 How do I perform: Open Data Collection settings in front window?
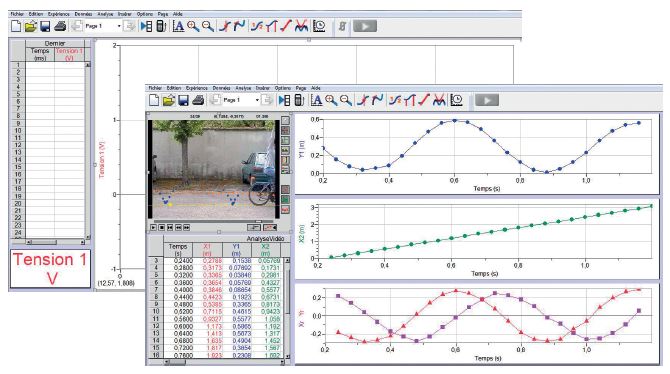456,100
